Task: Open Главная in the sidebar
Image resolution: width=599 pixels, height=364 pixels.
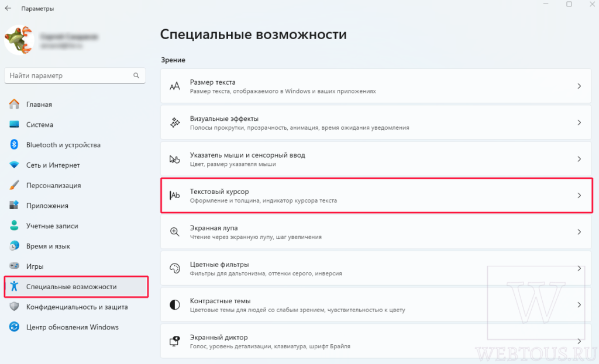Action: tap(75, 104)
